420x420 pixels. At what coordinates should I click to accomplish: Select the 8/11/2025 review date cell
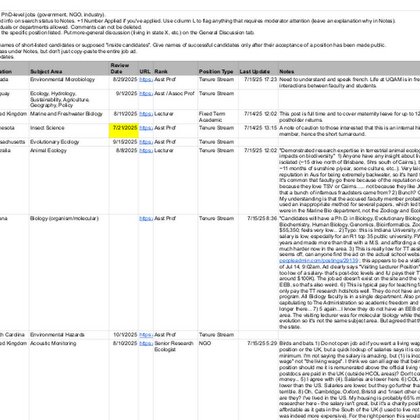click(x=124, y=117)
